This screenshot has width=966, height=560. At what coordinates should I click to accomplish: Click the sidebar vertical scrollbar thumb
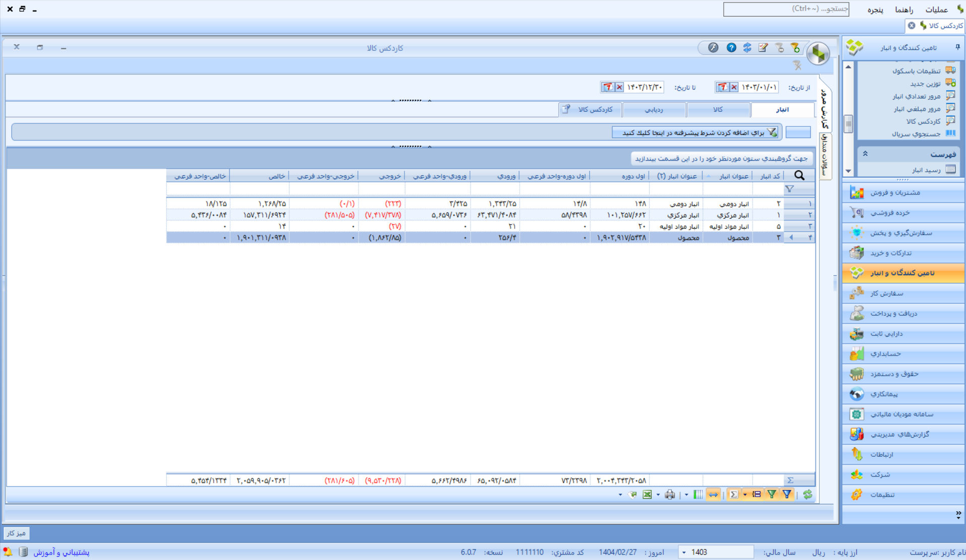[849, 124]
